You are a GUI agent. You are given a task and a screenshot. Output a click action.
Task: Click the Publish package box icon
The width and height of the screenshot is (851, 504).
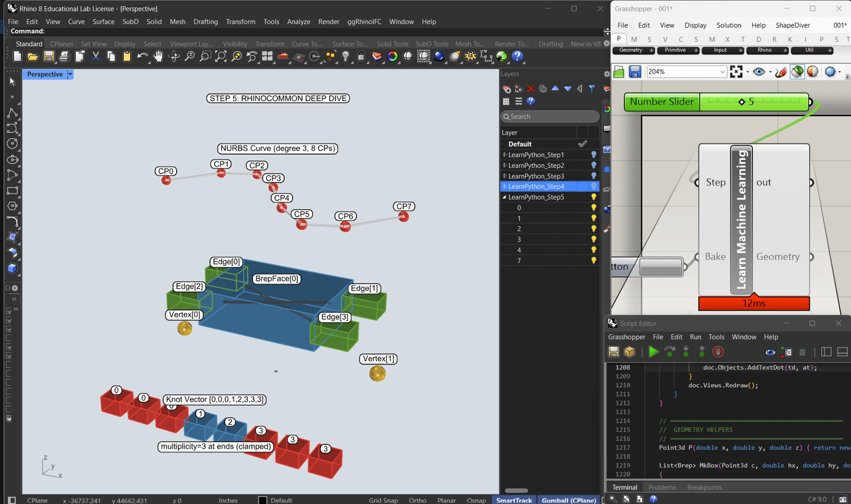click(630, 352)
